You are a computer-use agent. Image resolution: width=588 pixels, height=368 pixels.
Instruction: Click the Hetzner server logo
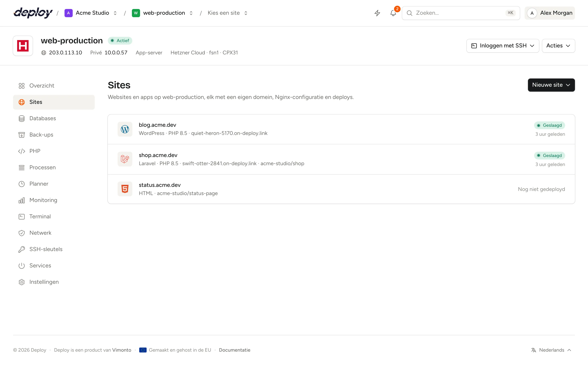tap(23, 46)
